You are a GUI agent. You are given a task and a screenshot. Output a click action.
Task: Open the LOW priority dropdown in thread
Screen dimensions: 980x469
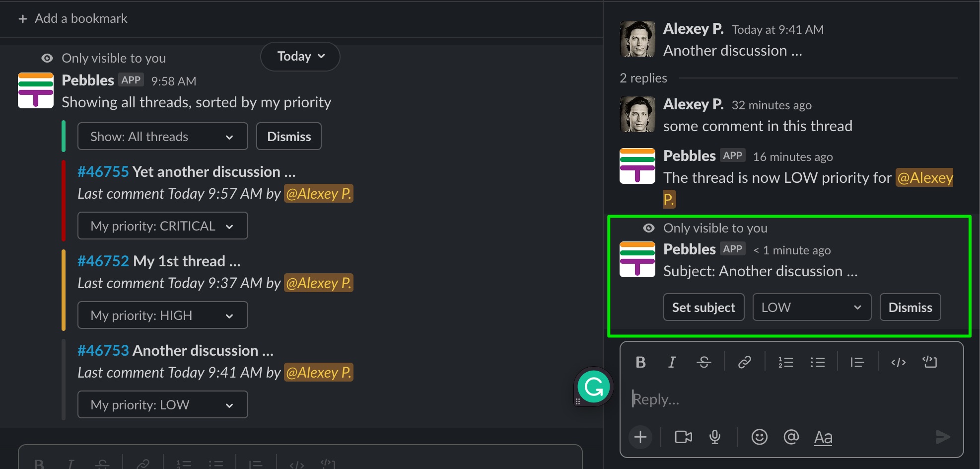[x=812, y=307]
